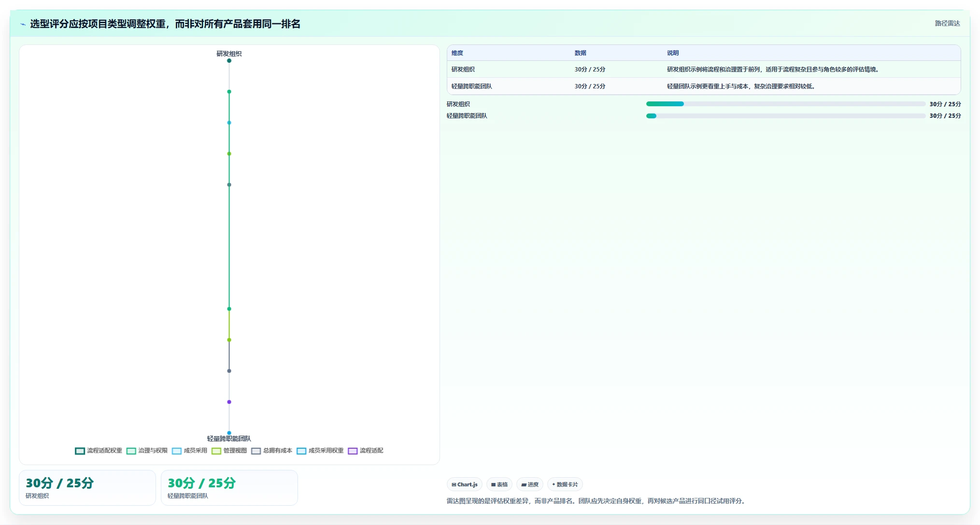Image resolution: width=980 pixels, height=525 pixels.
Task: Click the 数据卡片 badge
Action: coord(565,484)
